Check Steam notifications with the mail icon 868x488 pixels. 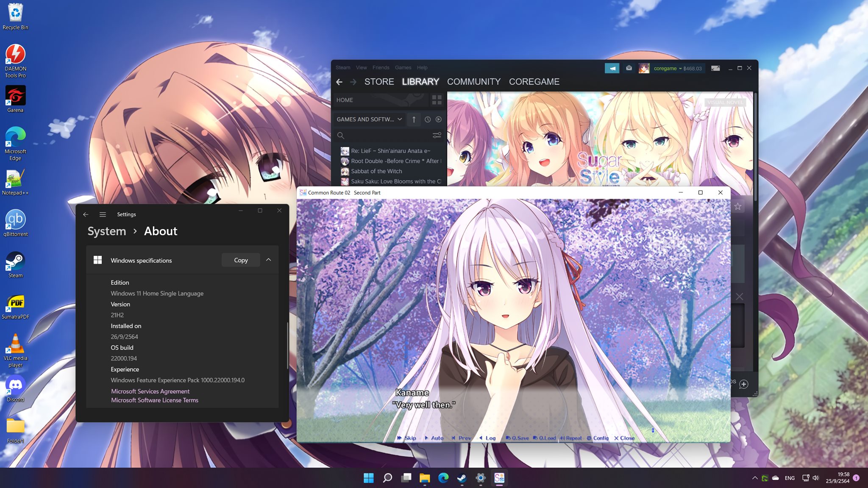pyautogui.click(x=629, y=68)
